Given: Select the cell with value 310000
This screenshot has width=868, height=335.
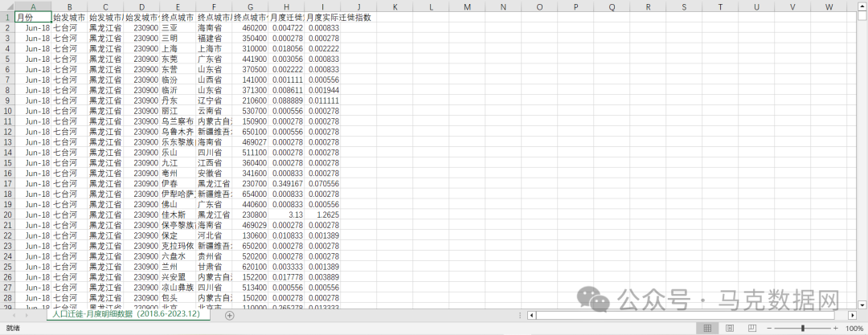Looking at the screenshot, I should click(250, 48).
